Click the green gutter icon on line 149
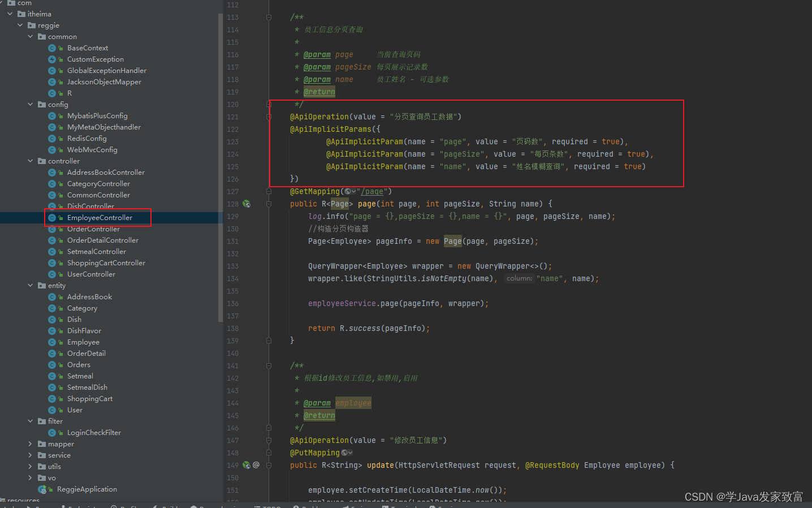The height and width of the screenshot is (508, 812). tap(247, 465)
